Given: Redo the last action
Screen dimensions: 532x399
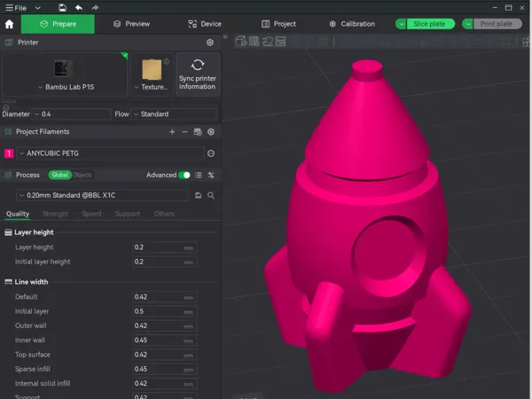Looking at the screenshot, I should 95,7.
